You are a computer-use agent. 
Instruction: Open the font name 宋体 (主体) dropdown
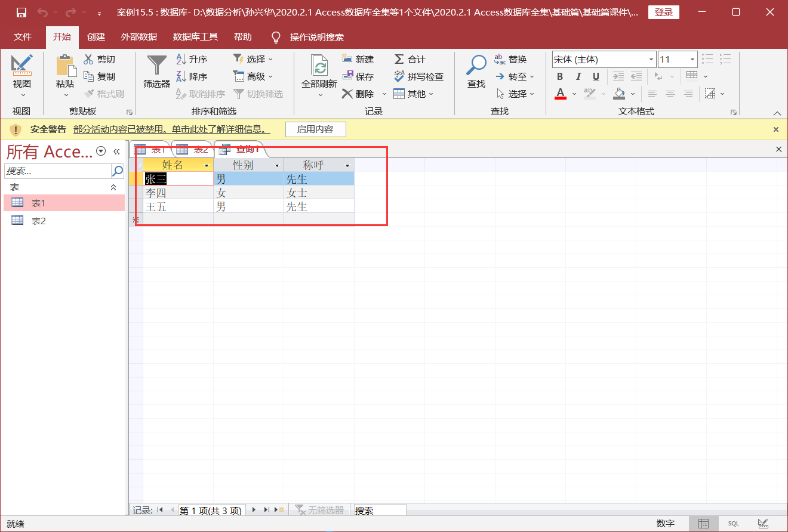pos(651,59)
